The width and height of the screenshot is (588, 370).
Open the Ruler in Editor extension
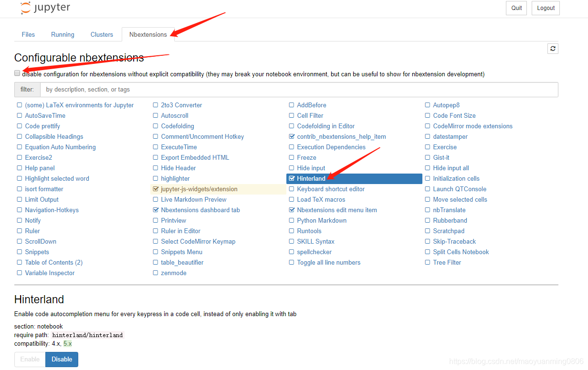(x=181, y=231)
